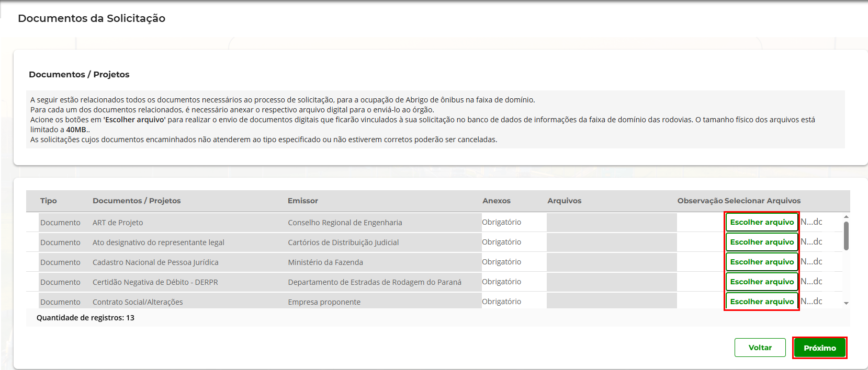
Task: Click the table scrollbar up arrow
Action: pos(846,216)
